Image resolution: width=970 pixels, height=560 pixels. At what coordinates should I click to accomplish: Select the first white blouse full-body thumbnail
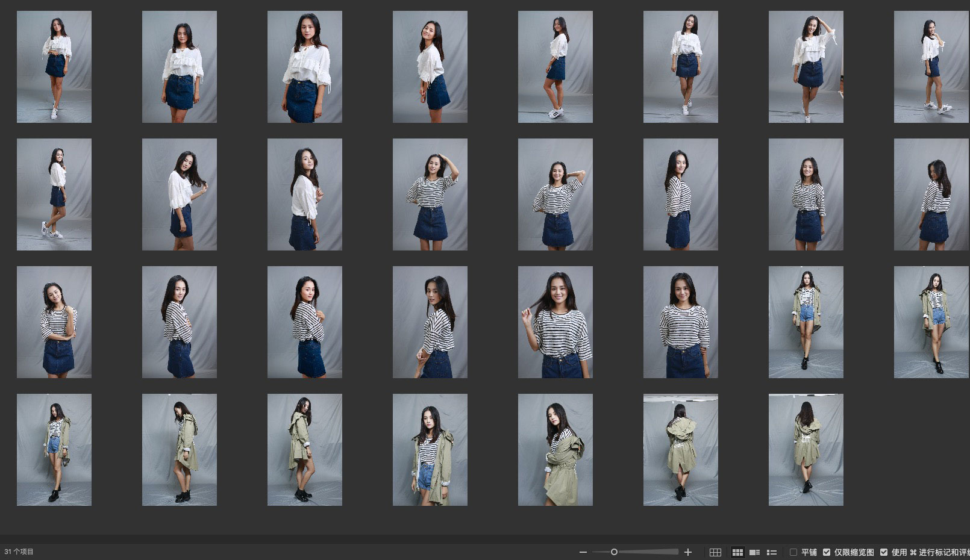(54, 67)
